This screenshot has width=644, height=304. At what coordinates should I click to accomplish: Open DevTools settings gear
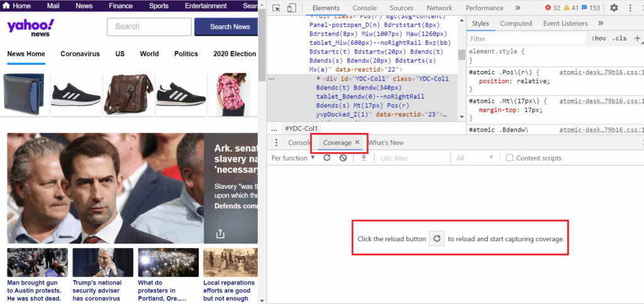click(x=614, y=8)
